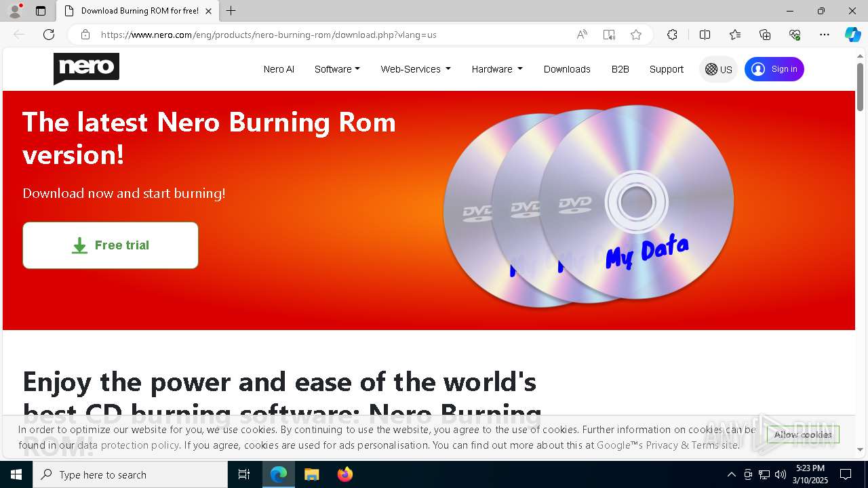
Task: Expand the Hardware dropdown
Action: pyautogui.click(x=497, y=69)
